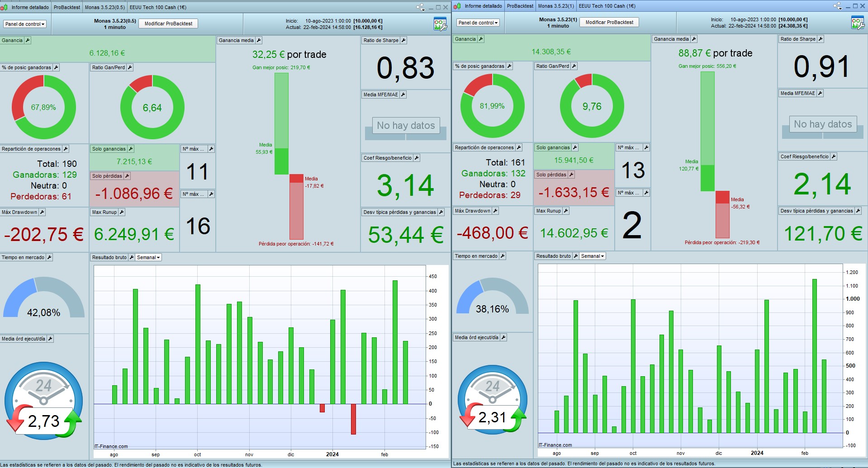Image resolution: width=868 pixels, height=468 pixels.
Task: Click wrench of Nº máx panel showing 11
Action: coord(211,149)
